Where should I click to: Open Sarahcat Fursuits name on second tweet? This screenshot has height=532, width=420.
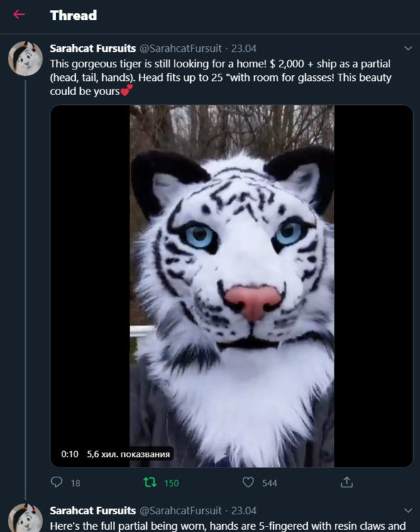pos(93,511)
